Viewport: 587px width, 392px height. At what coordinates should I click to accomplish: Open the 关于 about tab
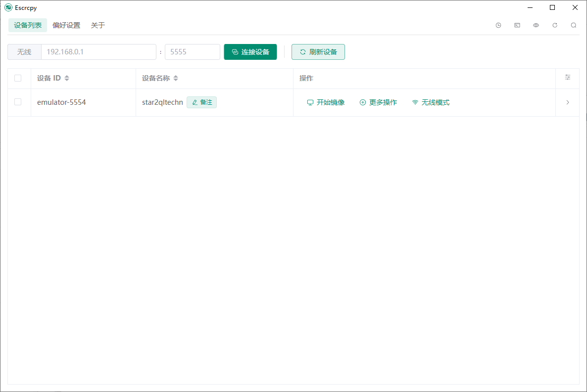tap(98, 25)
